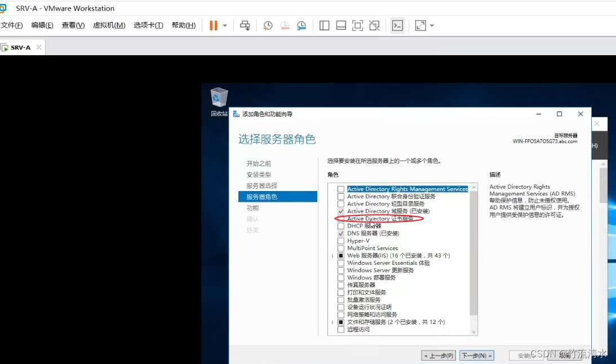
Task: Select the SRV-A virtual machine tab
Action: pos(20,47)
